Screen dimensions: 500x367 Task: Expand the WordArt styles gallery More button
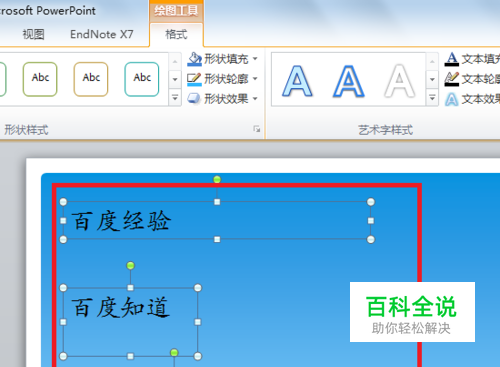click(432, 97)
